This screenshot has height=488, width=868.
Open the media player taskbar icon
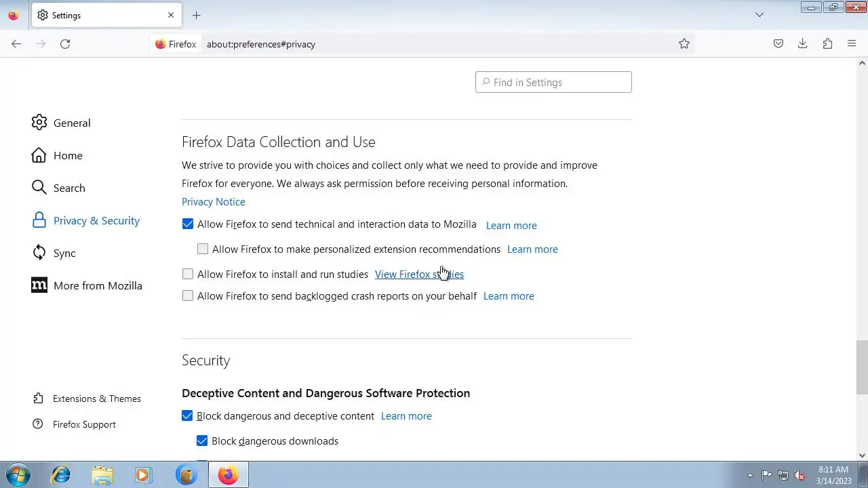(143, 474)
